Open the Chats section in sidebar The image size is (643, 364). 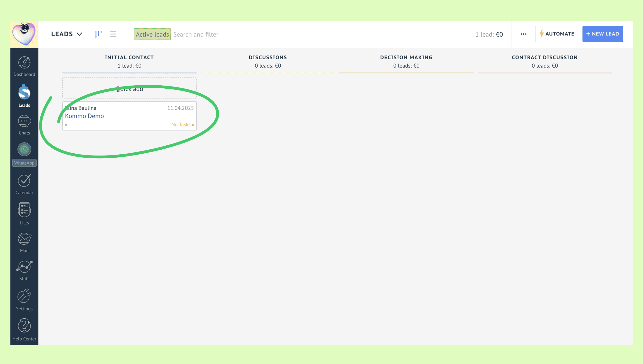tap(24, 125)
